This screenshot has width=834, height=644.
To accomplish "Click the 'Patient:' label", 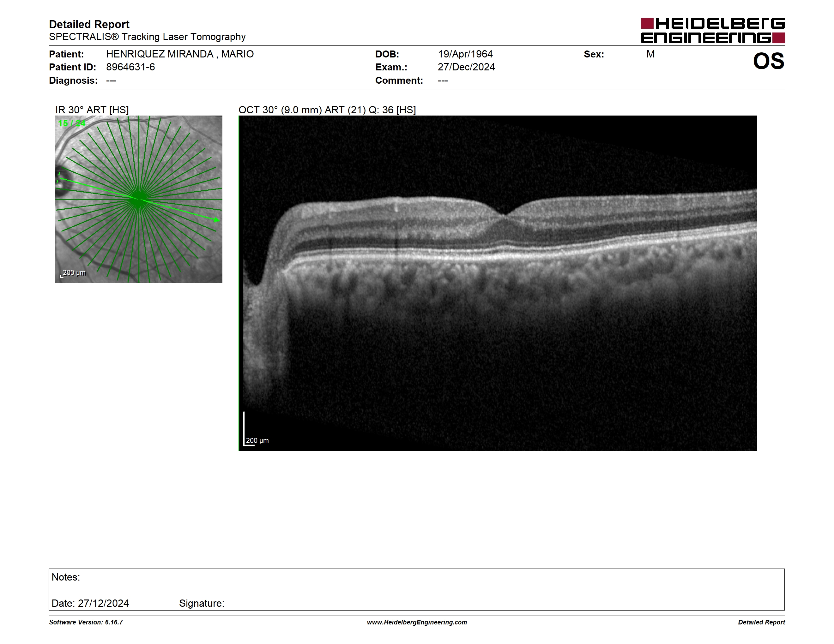I will click(x=66, y=54).
